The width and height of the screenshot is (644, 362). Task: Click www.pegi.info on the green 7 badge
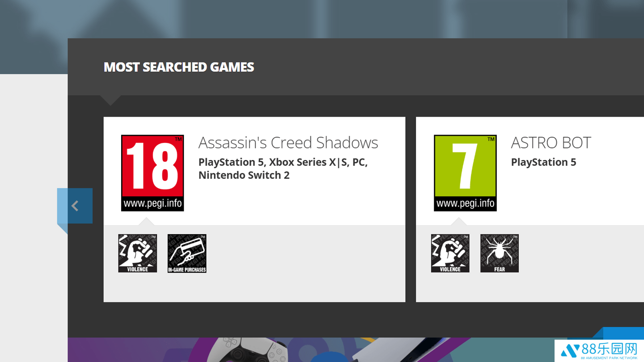click(465, 204)
